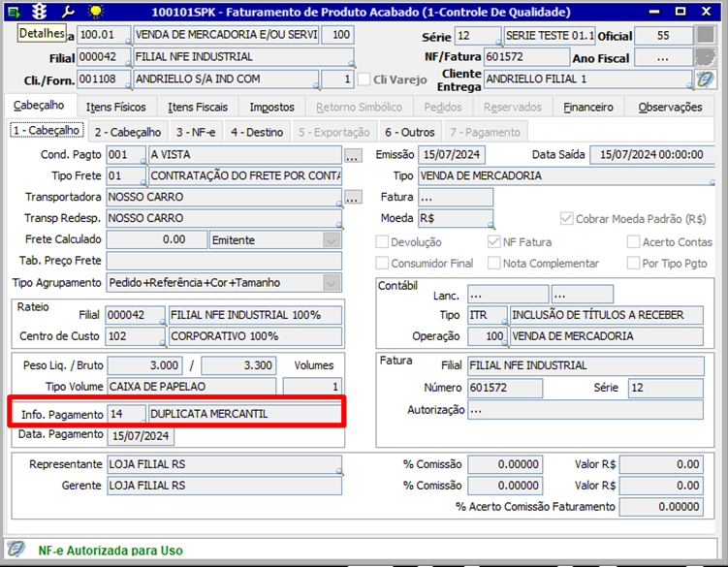Toggle the Cli Varejo checkbox
Screen dimensions: 728x567
click(x=364, y=79)
